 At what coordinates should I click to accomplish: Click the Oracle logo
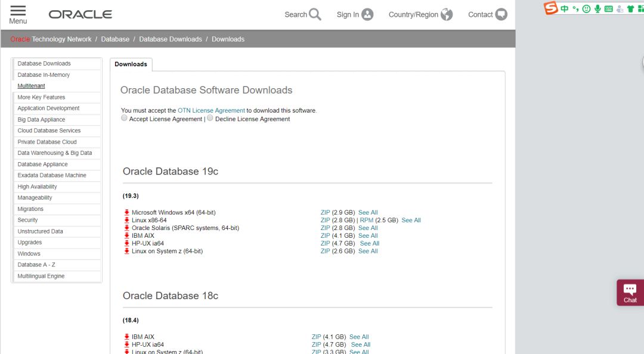pyautogui.click(x=80, y=14)
